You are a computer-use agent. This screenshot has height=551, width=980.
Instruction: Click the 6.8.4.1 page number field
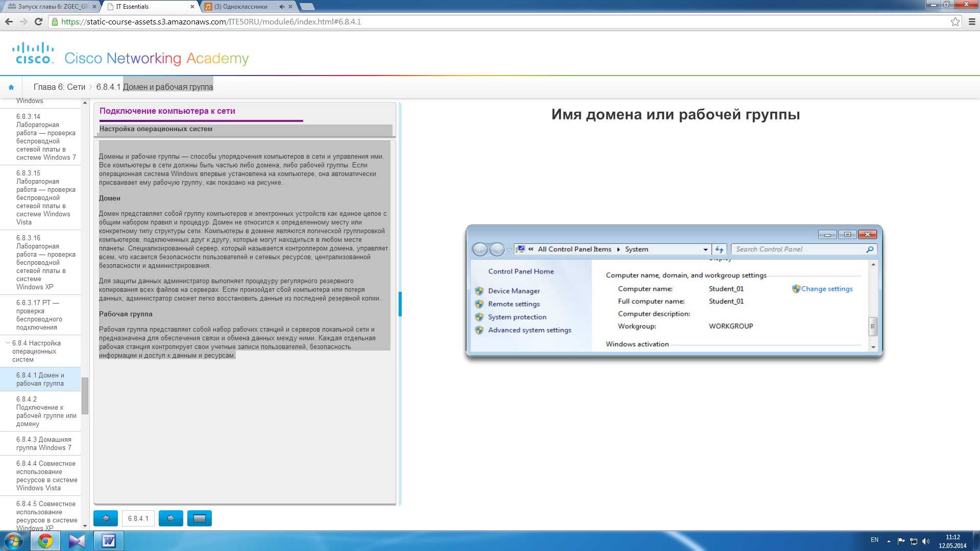coord(138,518)
